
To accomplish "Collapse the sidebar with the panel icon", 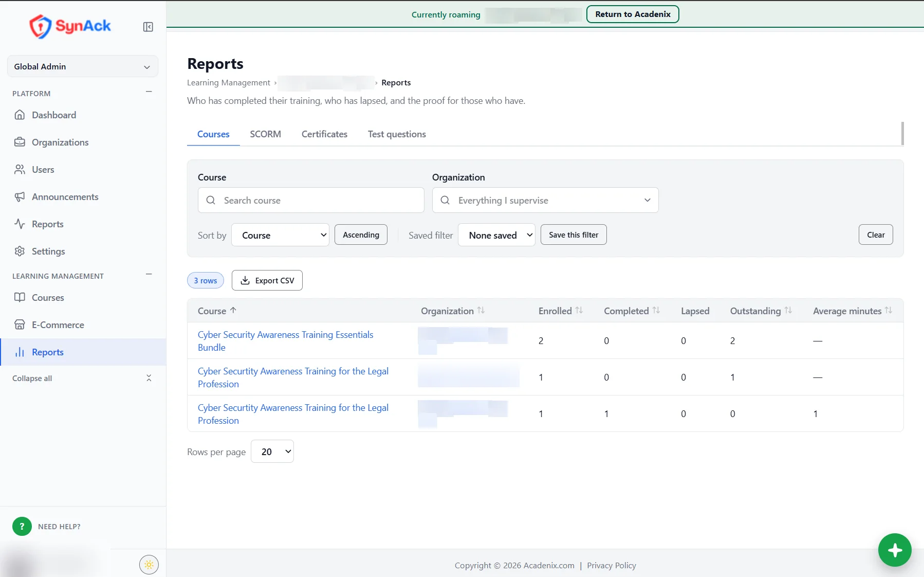I will pos(148,27).
